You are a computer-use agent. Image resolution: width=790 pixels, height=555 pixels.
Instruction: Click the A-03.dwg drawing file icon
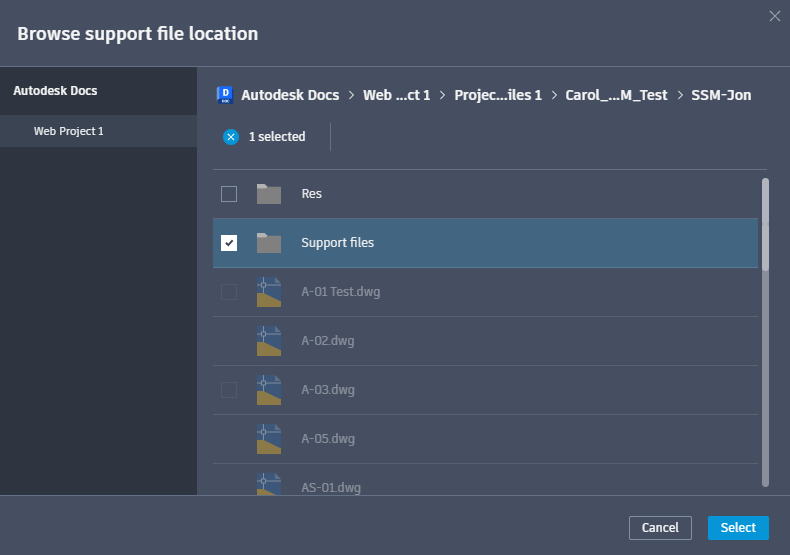click(268, 390)
